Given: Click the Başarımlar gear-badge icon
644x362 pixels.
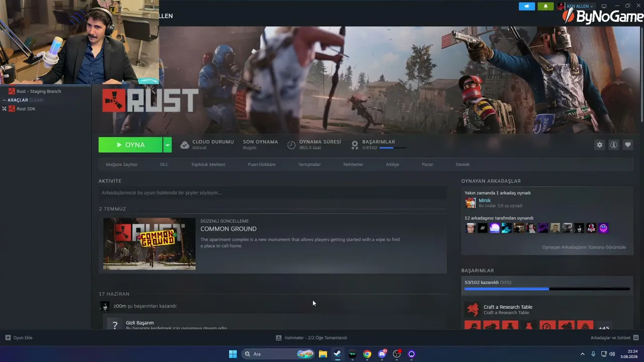Looking at the screenshot, I should tap(355, 145).
